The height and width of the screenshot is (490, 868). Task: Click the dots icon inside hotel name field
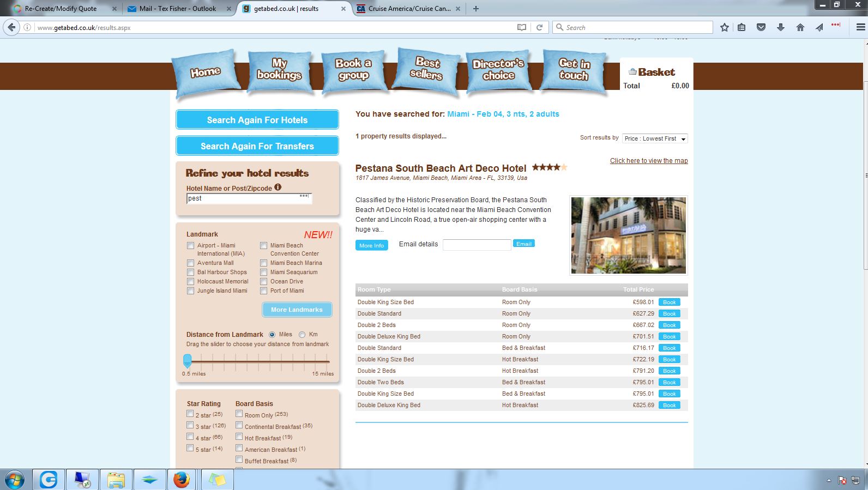(304, 196)
